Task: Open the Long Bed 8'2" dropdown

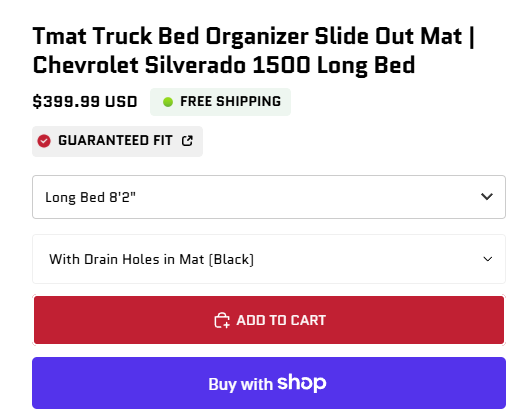Action: coord(269,197)
